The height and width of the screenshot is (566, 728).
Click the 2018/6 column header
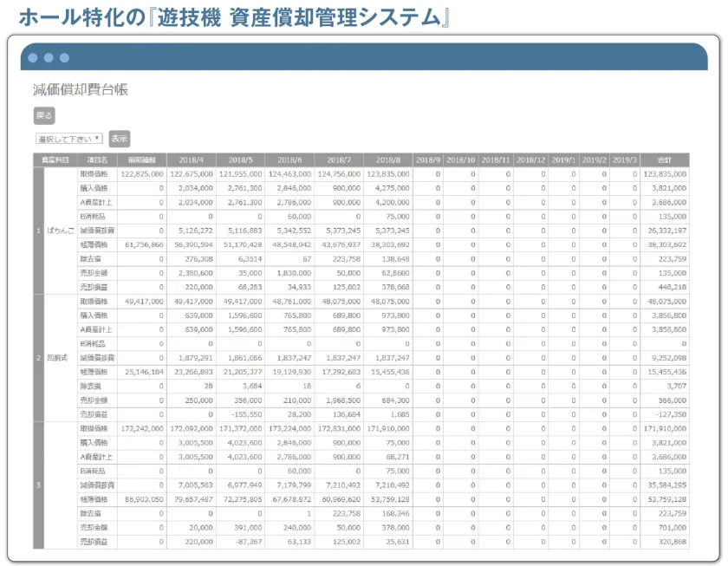pos(289,159)
